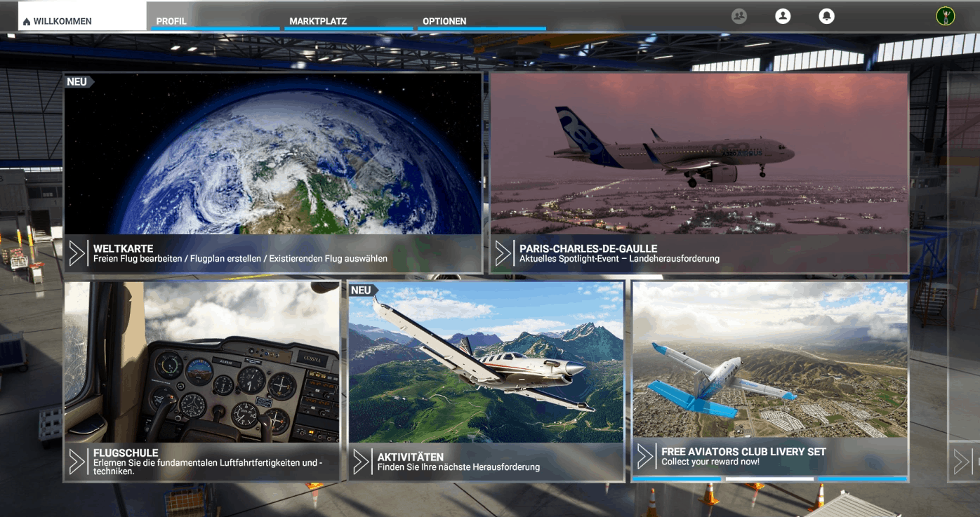Image resolution: width=980 pixels, height=517 pixels.
Task: Click the arrow icon beside Flugschule
Action: (77, 462)
